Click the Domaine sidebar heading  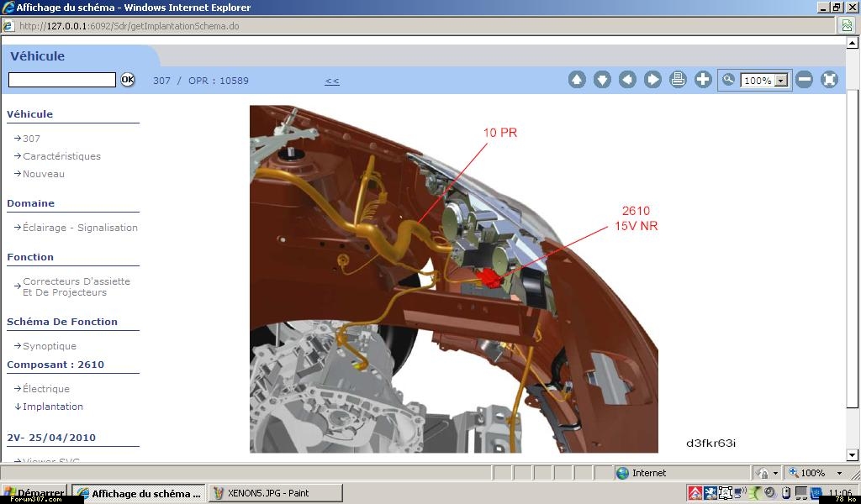tap(31, 203)
